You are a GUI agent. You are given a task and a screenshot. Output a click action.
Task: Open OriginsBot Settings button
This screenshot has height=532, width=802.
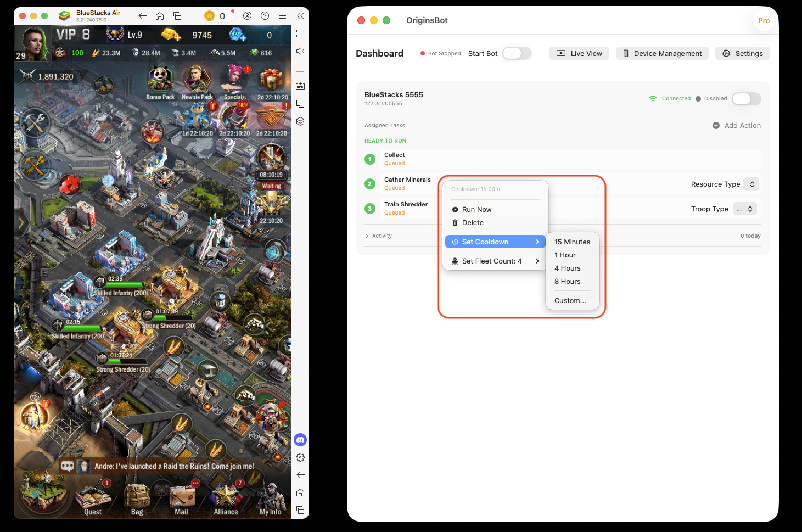click(743, 53)
